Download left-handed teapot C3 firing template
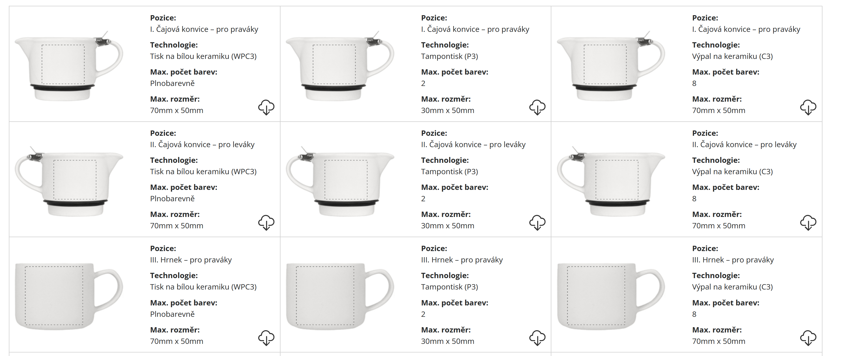Image resolution: width=868 pixels, height=356 pixels. coord(808,223)
